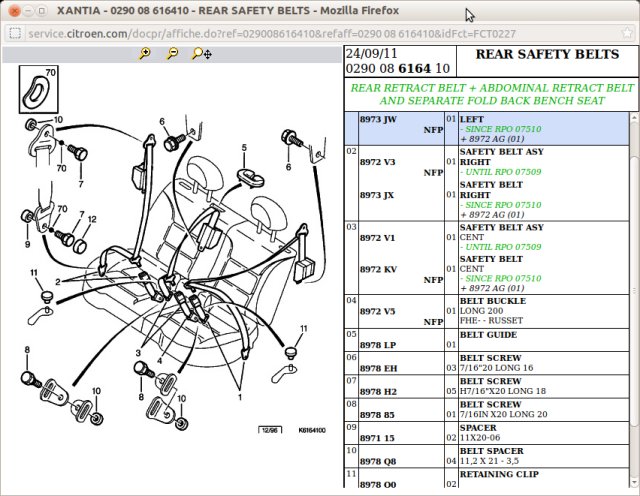Click the part 70 inset thumbnail in diagram
This screenshot has height=496, width=640.
39,89
